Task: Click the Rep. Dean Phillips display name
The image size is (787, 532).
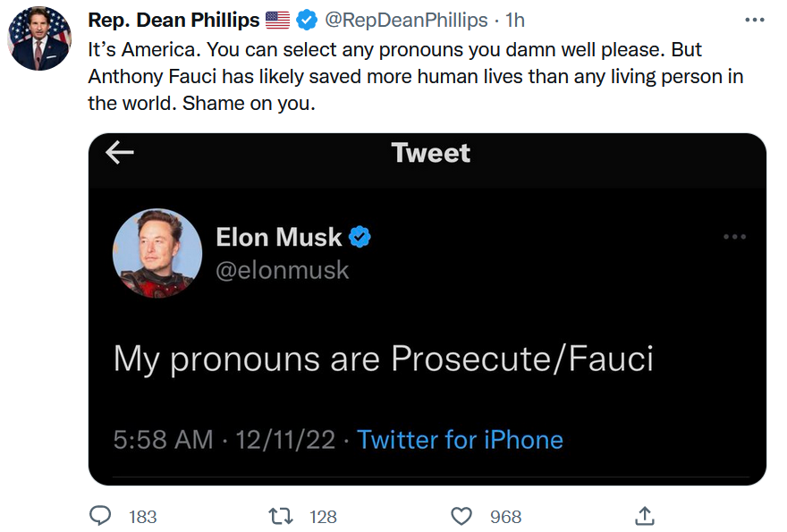Action: point(173,21)
